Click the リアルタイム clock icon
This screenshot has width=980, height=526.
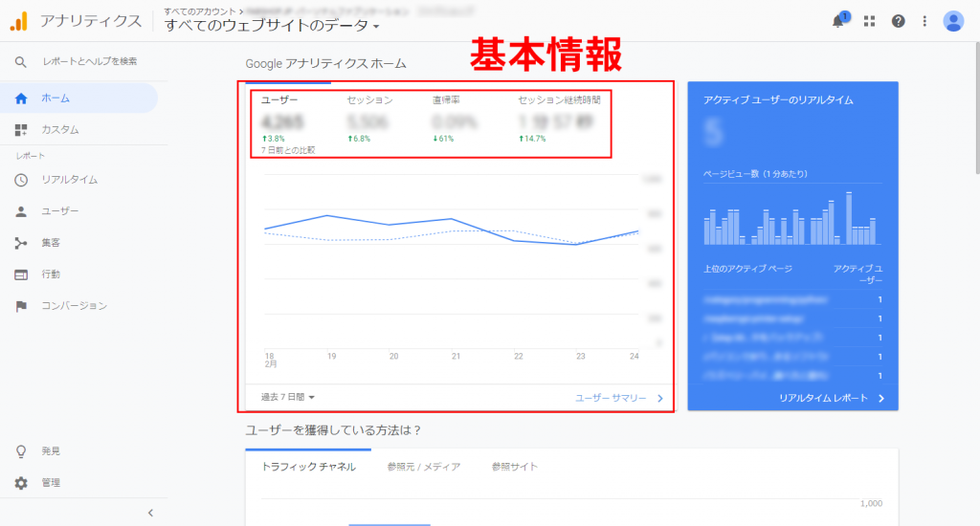(21, 180)
